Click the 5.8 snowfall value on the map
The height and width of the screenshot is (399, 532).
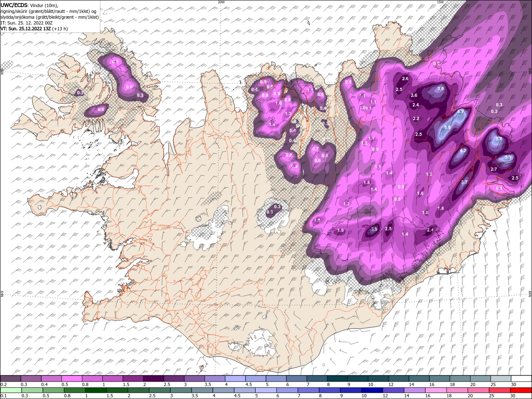point(447,127)
